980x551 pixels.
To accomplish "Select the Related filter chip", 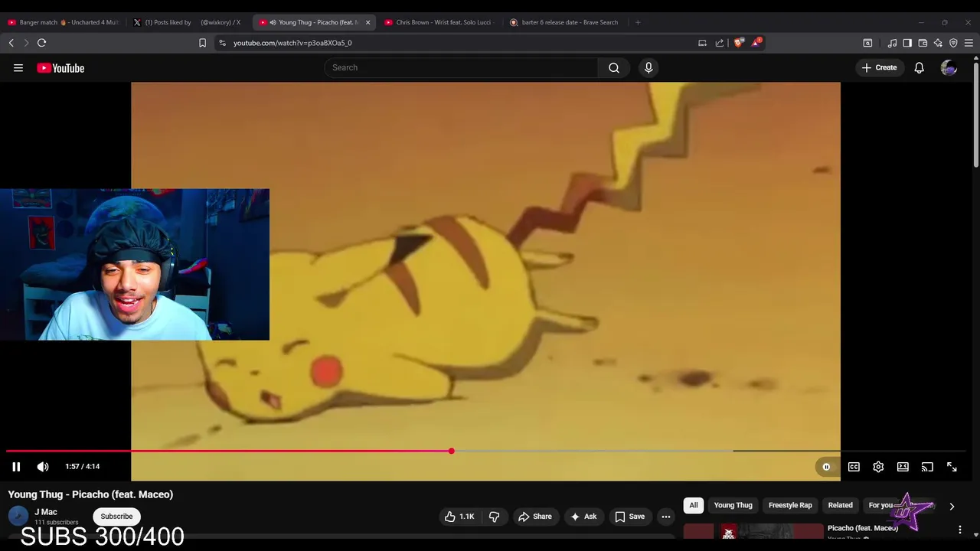I will point(840,505).
